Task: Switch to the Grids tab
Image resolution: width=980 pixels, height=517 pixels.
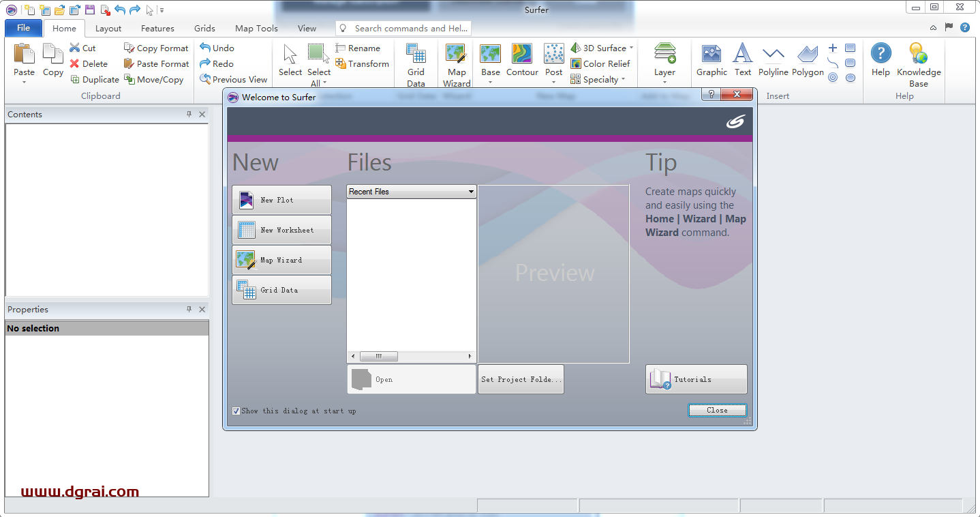Action: (204, 29)
